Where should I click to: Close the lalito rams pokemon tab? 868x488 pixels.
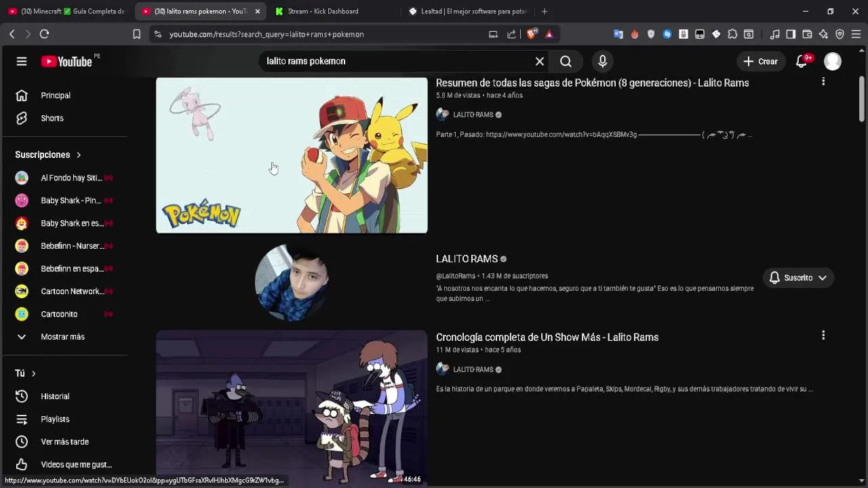point(258,12)
